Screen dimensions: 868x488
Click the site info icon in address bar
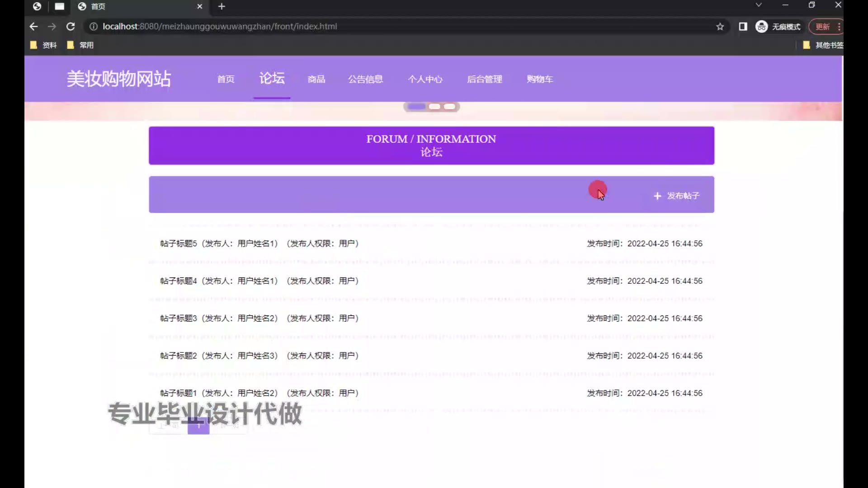click(94, 27)
